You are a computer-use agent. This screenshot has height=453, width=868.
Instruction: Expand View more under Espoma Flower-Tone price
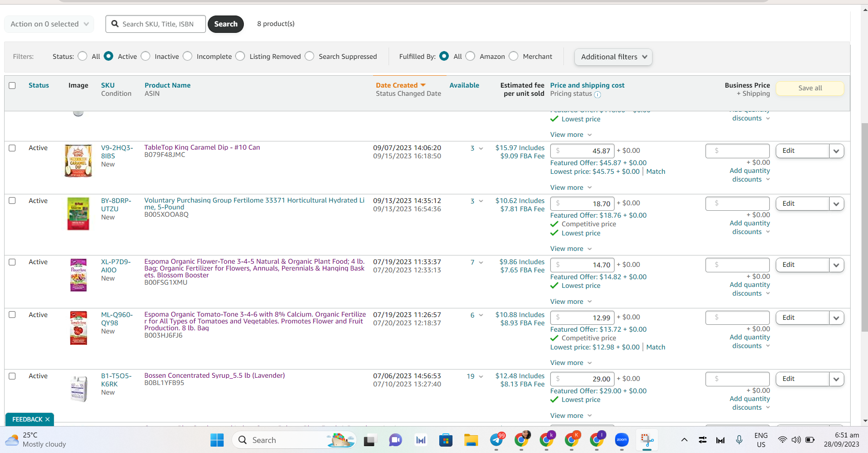tap(571, 302)
